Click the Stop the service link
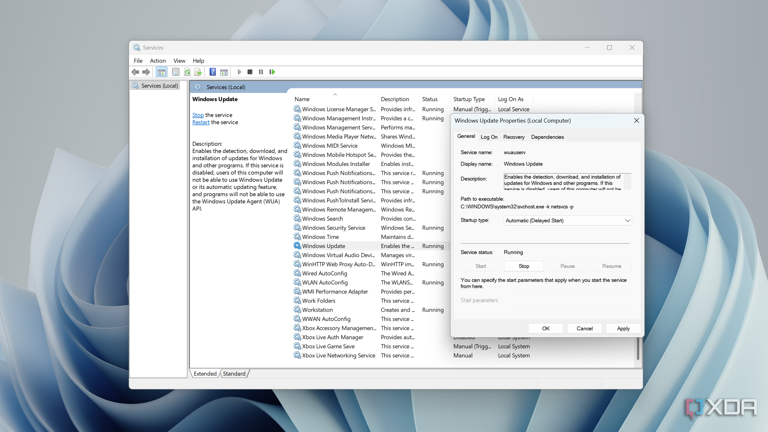 198,115
